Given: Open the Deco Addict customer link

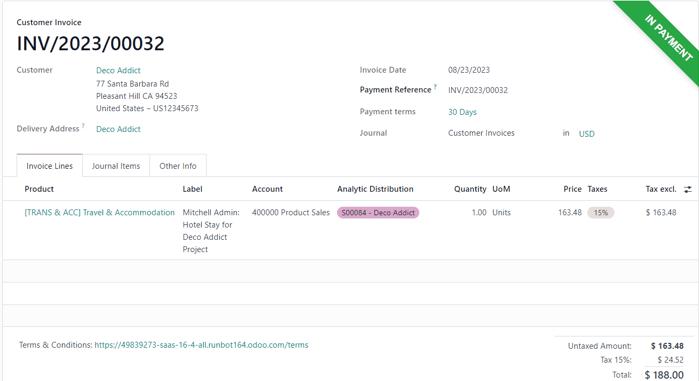Looking at the screenshot, I should pyautogui.click(x=118, y=70).
